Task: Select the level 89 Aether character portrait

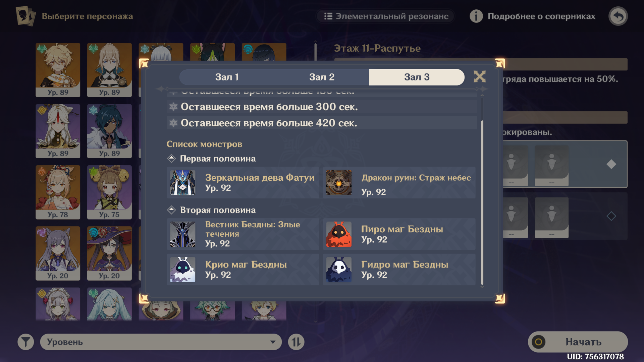Action: 58,70
